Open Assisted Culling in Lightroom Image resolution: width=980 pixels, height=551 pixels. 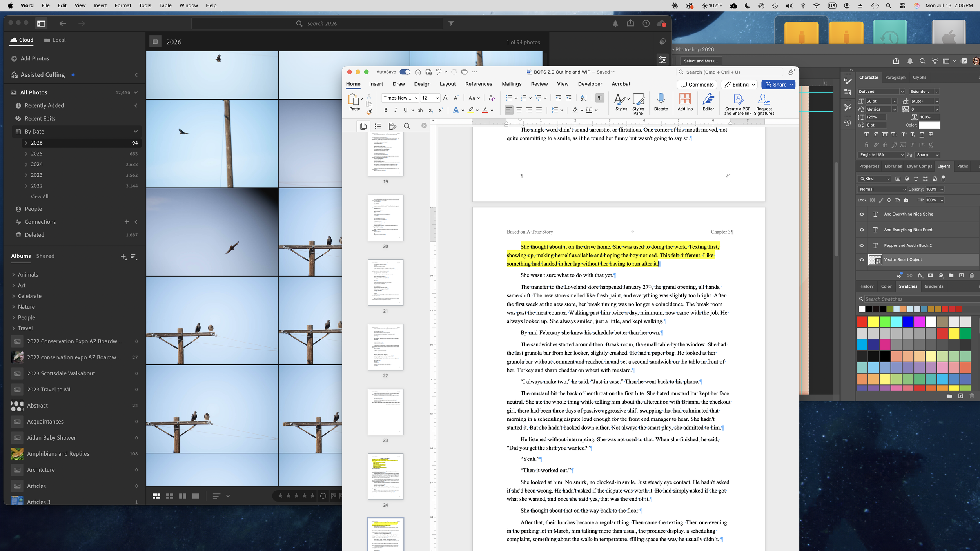(x=42, y=75)
